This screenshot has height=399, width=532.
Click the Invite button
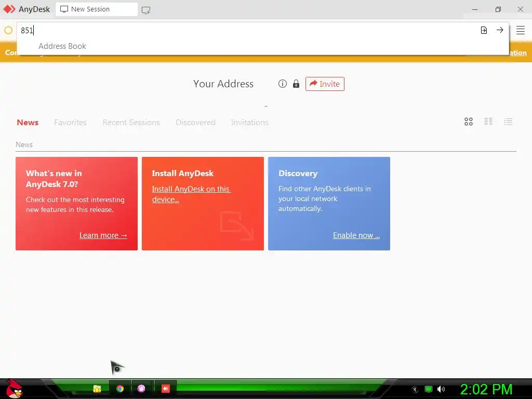click(x=325, y=84)
